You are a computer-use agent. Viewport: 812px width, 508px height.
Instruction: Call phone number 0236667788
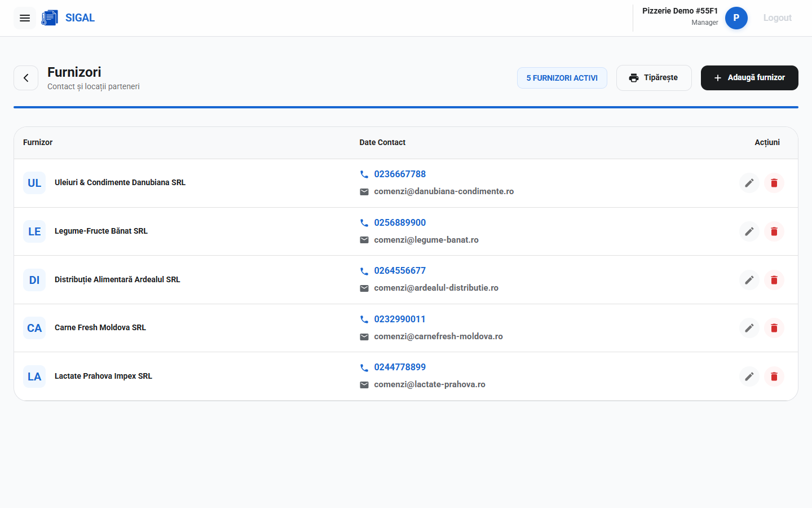(400, 174)
